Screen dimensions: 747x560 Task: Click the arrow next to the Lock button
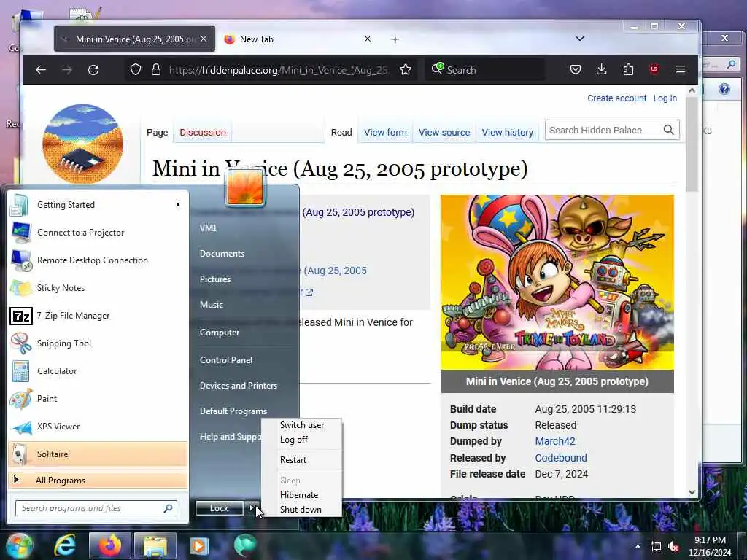point(252,508)
